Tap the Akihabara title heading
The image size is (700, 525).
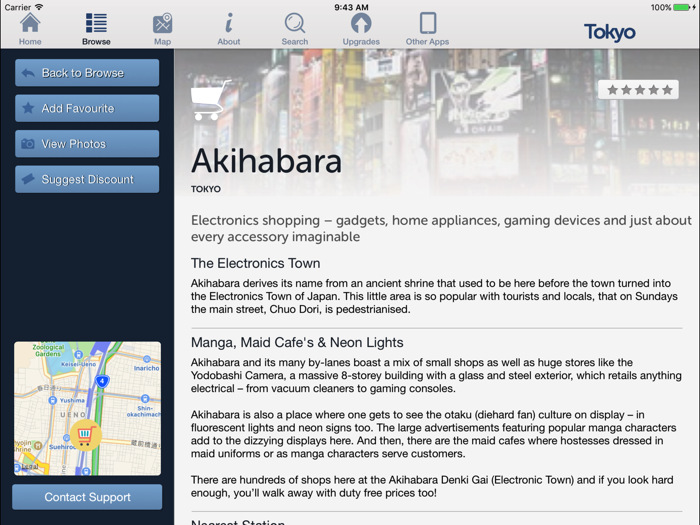[x=267, y=161]
